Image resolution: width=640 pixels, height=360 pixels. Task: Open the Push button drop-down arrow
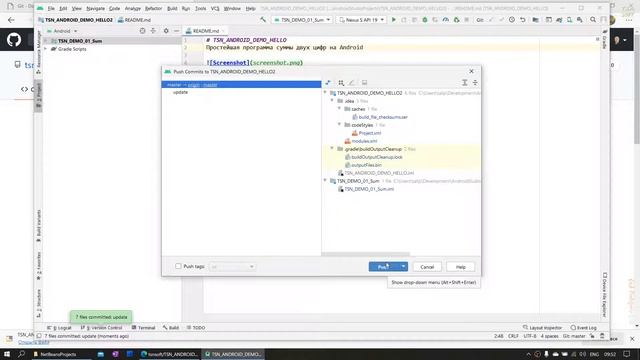[x=403, y=267]
